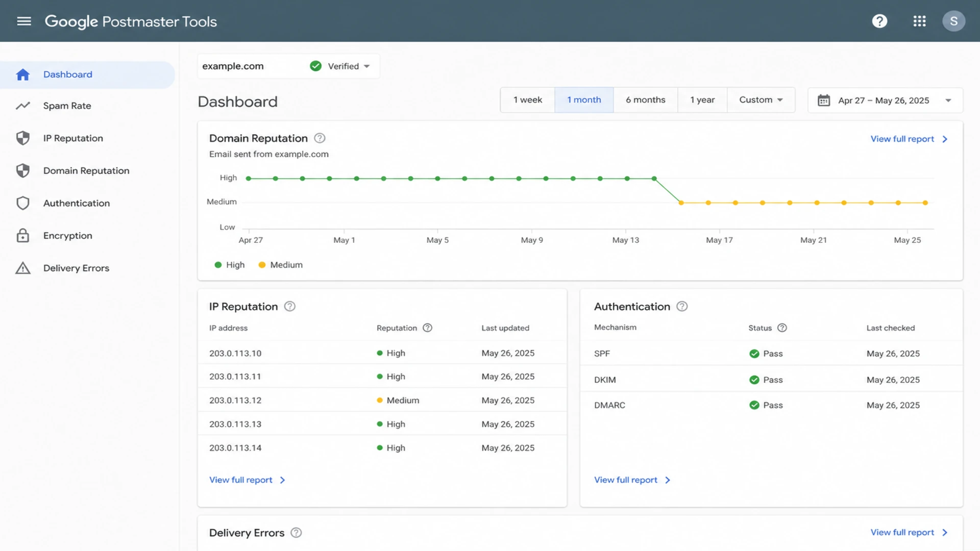
Task: Click the last yellow Medium point at May 25
Action: [x=925, y=203]
